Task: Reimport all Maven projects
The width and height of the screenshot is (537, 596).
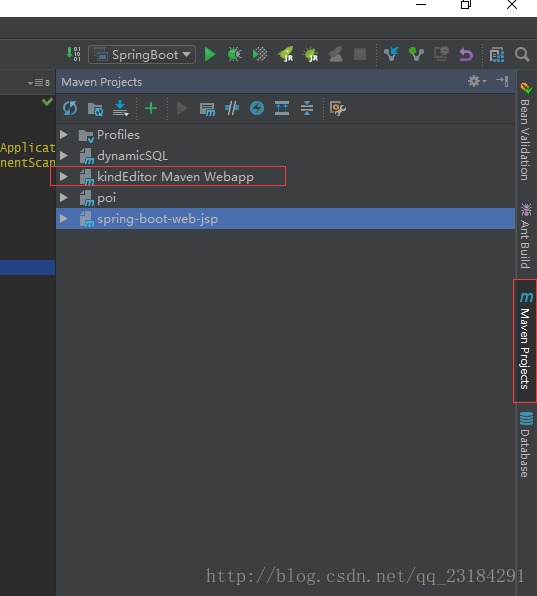Action: click(x=70, y=108)
